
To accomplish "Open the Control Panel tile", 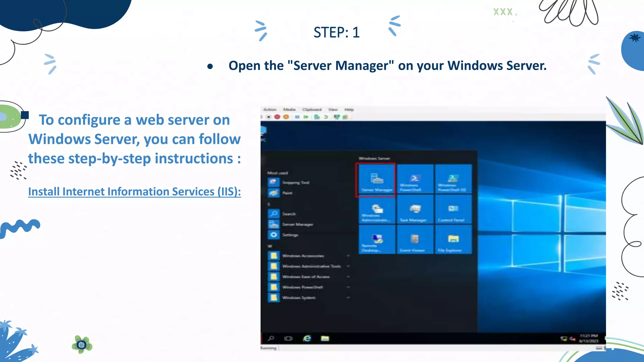I will [453, 209].
